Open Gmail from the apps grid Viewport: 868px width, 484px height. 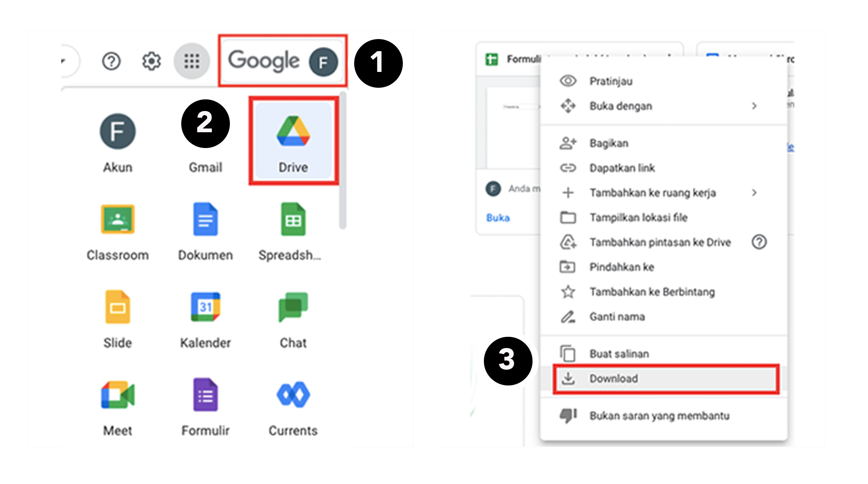coord(205,166)
